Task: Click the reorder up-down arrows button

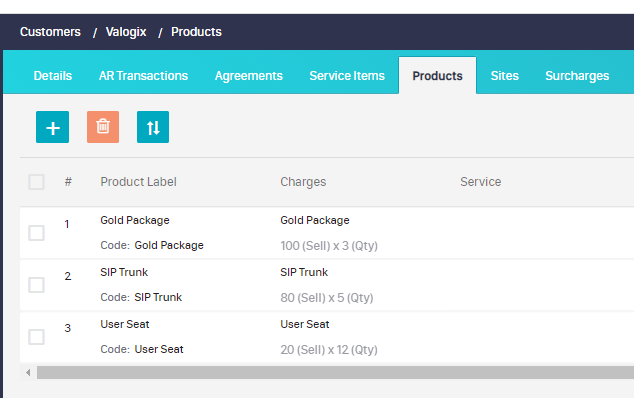Action: (153, 127)
